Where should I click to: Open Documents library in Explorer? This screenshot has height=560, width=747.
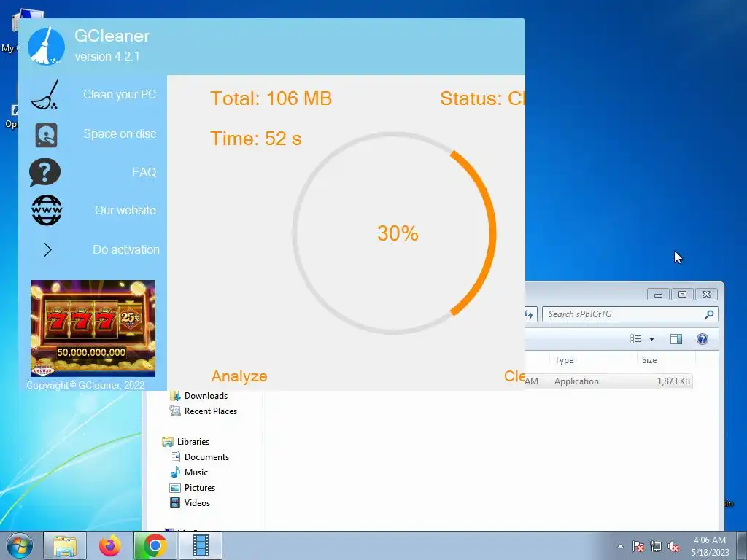[206, 456]
